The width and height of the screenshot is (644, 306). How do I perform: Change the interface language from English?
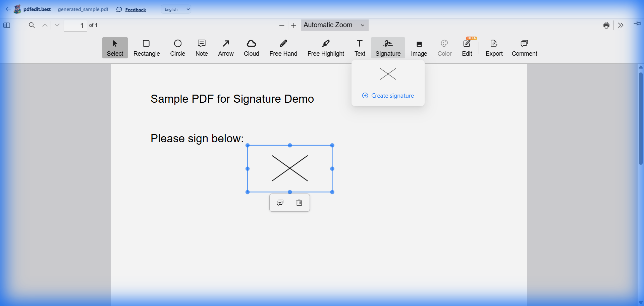[176, 9]
